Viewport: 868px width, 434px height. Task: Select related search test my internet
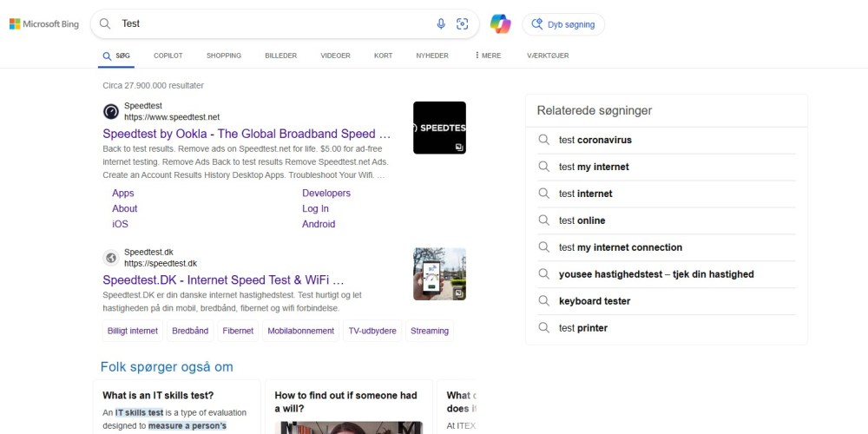coord(594,167)
